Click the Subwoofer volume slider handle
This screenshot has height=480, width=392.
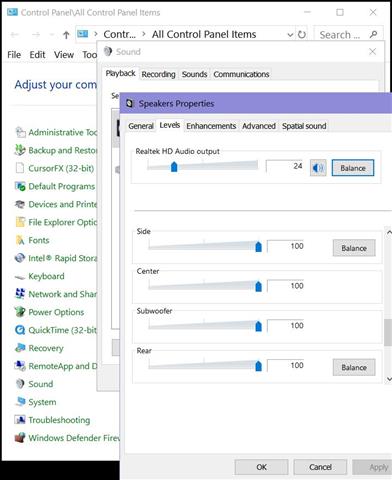(x=258, y=326)
